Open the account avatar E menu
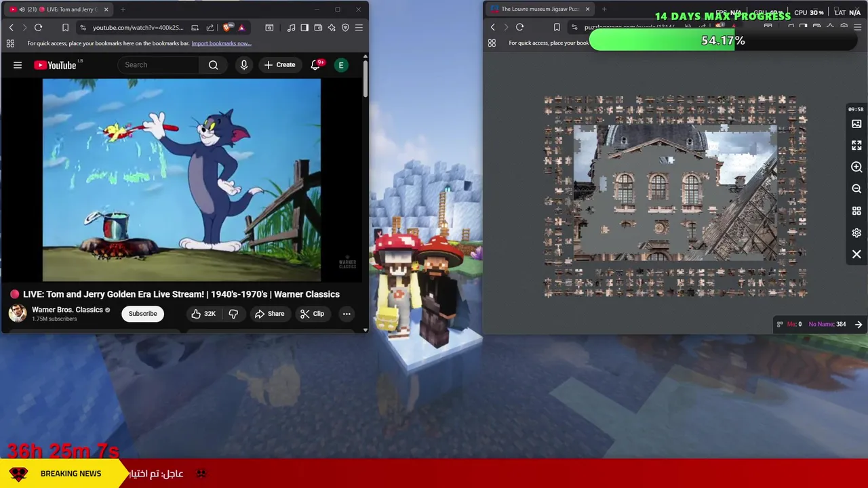Screen dimensions: 868x488 click(341, 65)
